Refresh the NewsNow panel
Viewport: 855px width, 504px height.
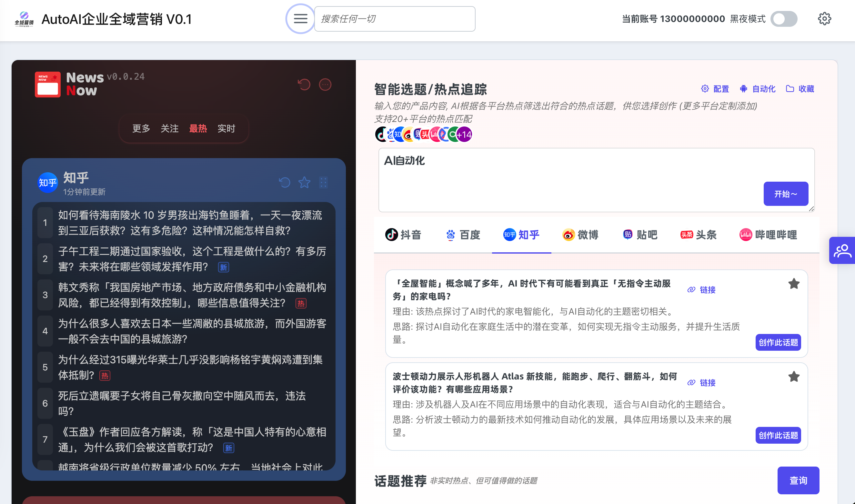pos(304,84)
